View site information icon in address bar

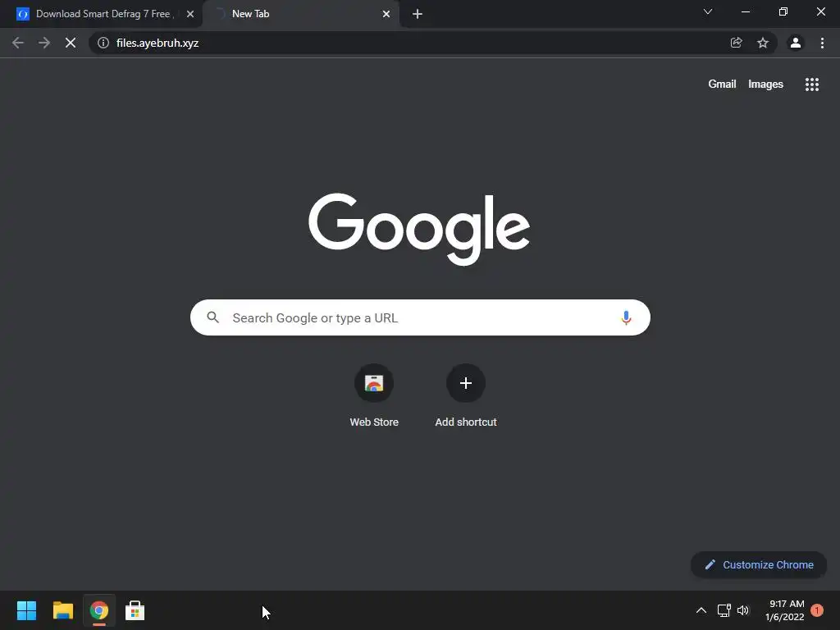[103, 43]
